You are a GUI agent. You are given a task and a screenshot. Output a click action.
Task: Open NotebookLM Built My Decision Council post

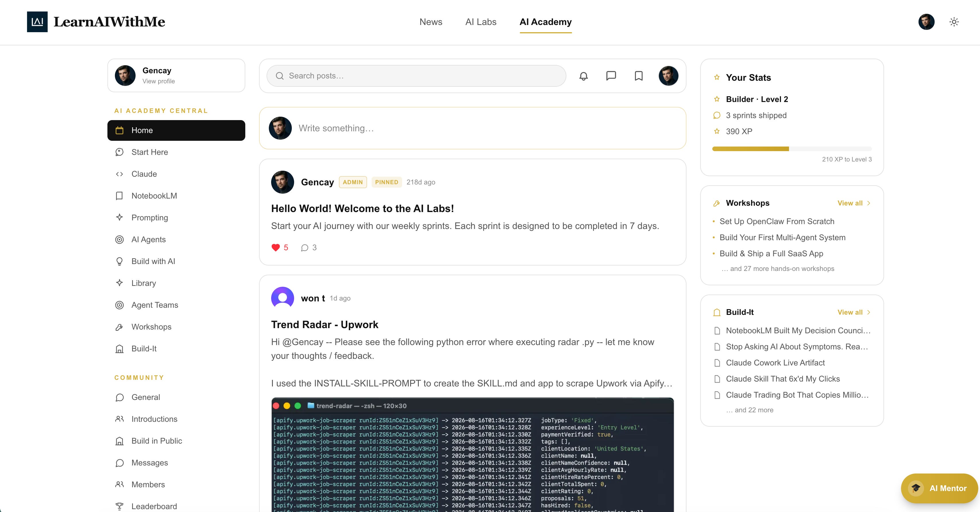click(798, 330)
